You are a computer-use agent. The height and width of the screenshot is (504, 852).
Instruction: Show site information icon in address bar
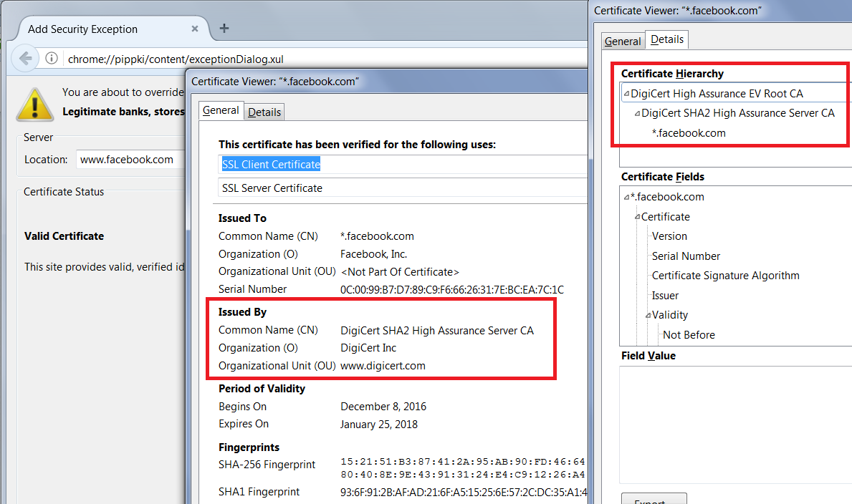[52, 58]
